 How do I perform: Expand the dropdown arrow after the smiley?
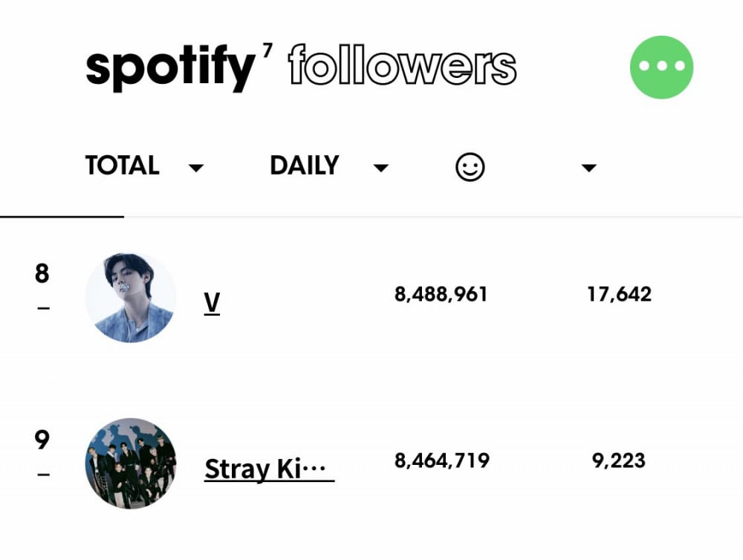point(588,168)
